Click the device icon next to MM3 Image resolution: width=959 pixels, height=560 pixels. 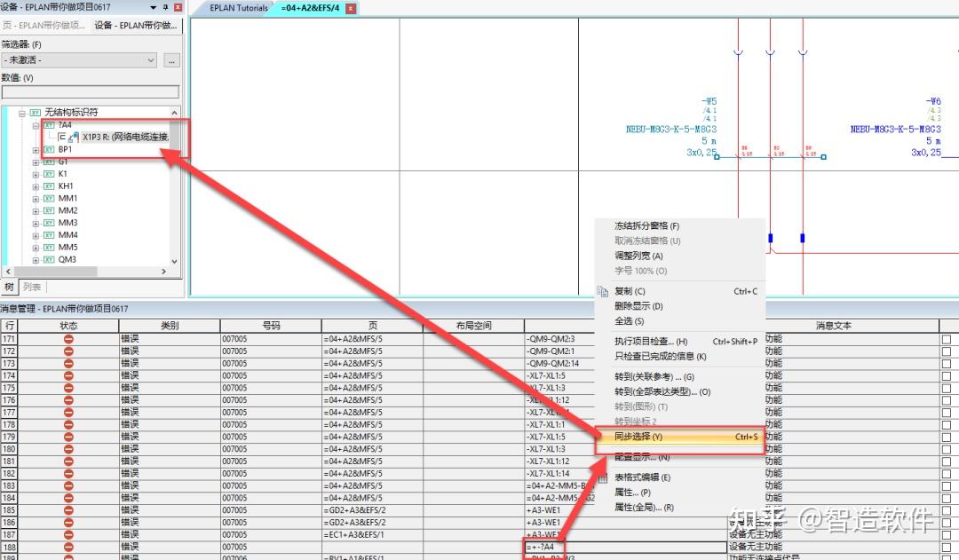pyautogui.click(x=49, y=223)
